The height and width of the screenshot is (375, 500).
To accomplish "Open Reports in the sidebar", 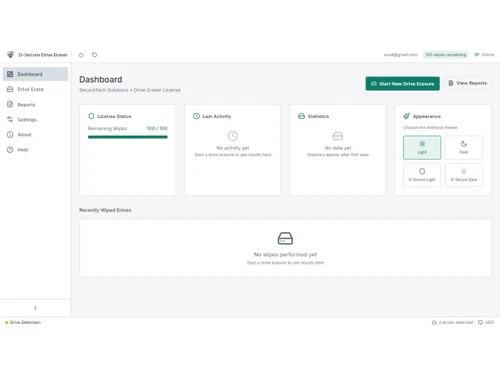I will [x=35, y=105].
